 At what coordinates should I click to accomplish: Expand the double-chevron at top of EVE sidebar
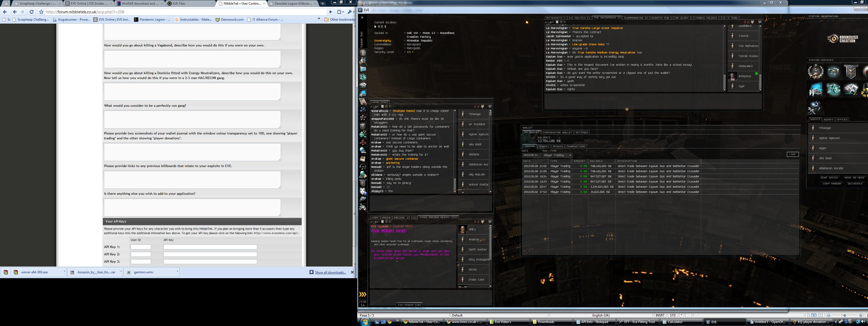[362, 18]
